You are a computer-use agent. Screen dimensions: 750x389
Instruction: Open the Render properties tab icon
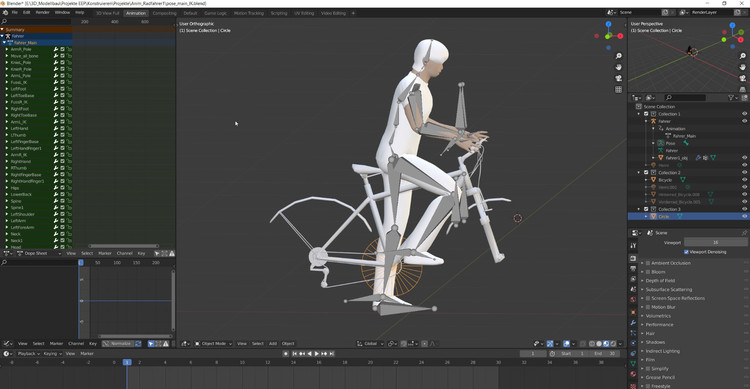pyautogui.click(x=633, y=258)
